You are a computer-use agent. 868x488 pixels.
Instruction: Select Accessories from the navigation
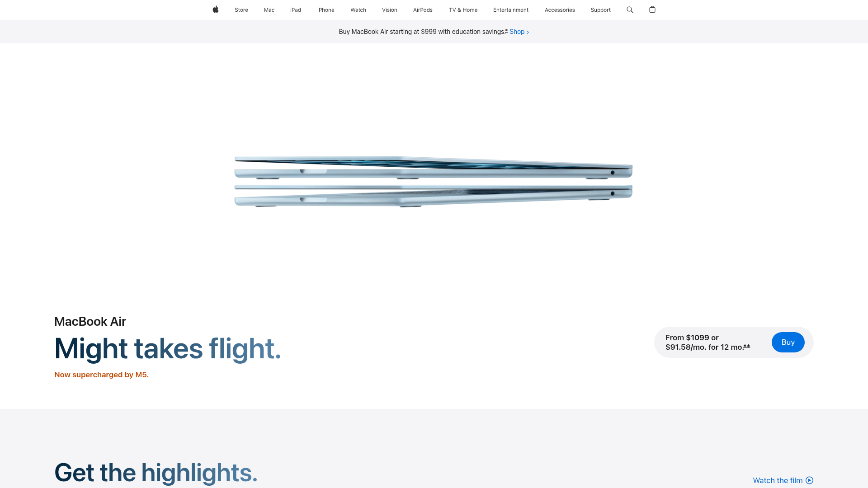click(560, 9)
